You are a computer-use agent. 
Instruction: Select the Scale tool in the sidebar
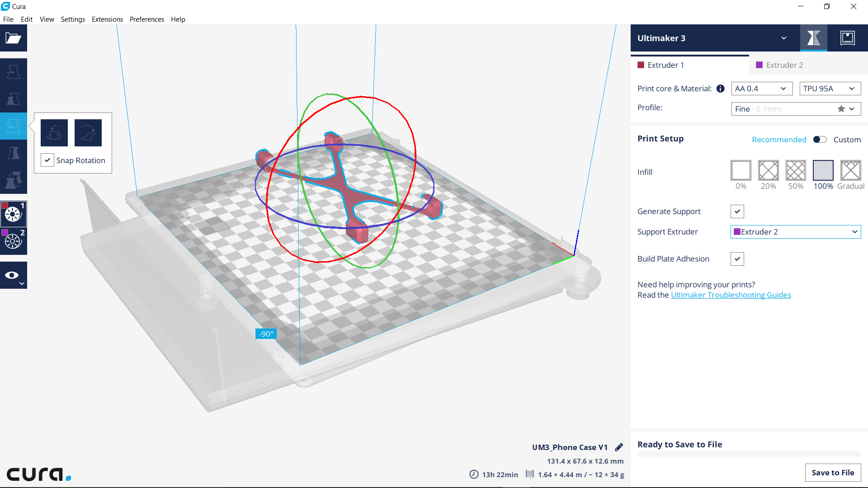point(14,99)
